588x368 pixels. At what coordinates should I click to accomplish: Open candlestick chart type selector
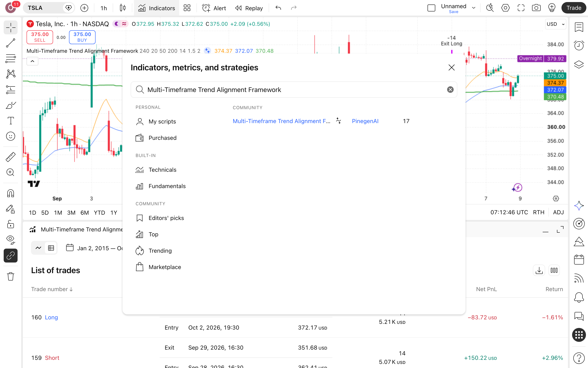123,8
